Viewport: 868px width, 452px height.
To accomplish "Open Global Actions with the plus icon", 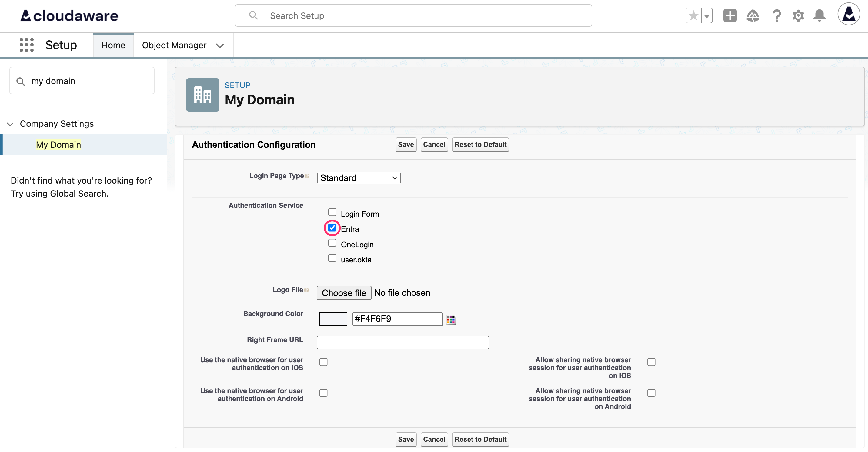I will tap(730, 15).
